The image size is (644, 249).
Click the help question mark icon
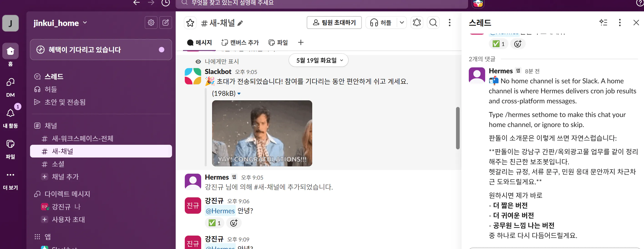pos(640,3)
